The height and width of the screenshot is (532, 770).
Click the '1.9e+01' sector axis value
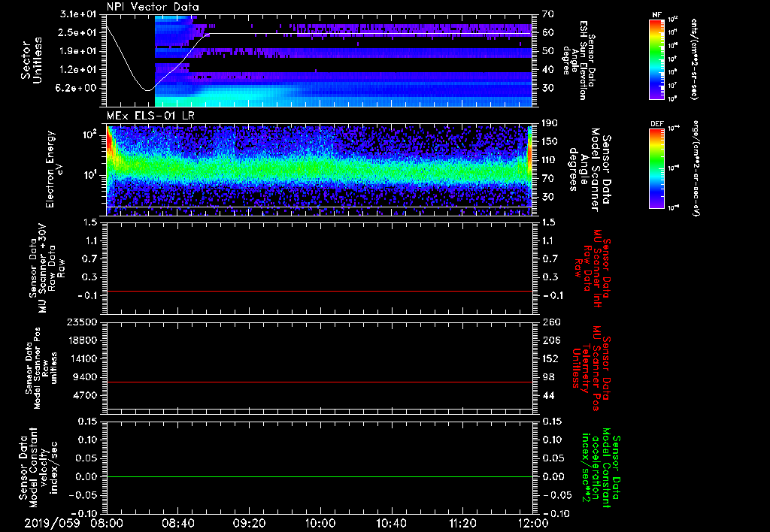click(x=78, y=51)
